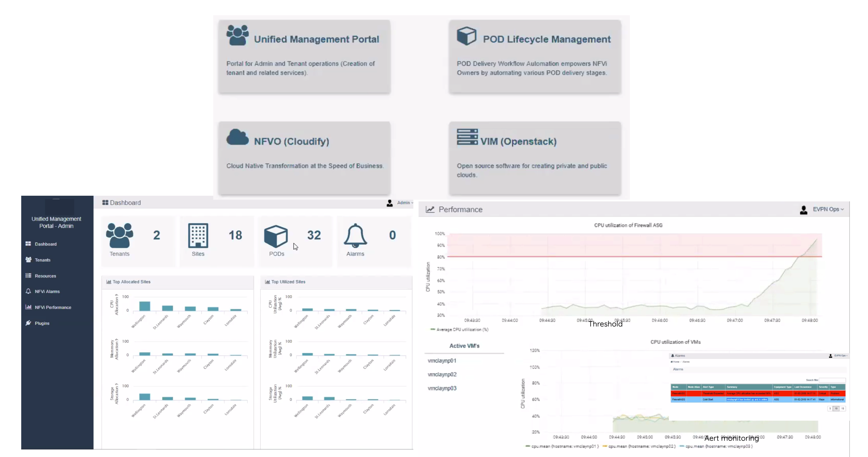Click the NFVi Alarms bell icon in sidebar
Viewport: 868px width, 457px height.
point(28,291)
